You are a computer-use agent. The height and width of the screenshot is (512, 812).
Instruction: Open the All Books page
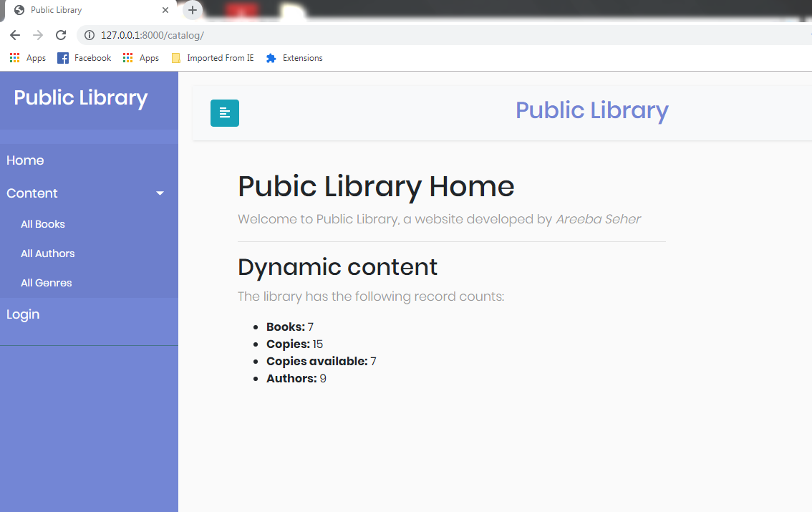pos(42,223)
